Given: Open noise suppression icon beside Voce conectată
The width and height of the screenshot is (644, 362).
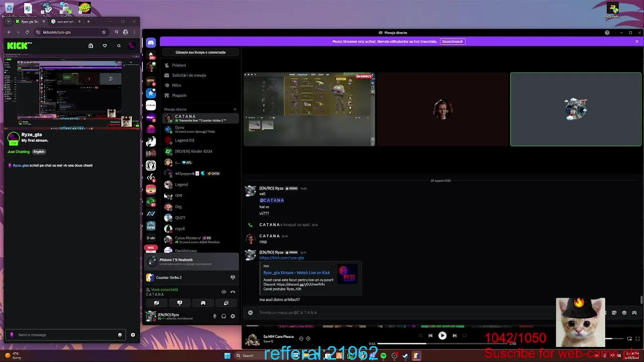Looking at the screenshot, I should click(224, 292).
